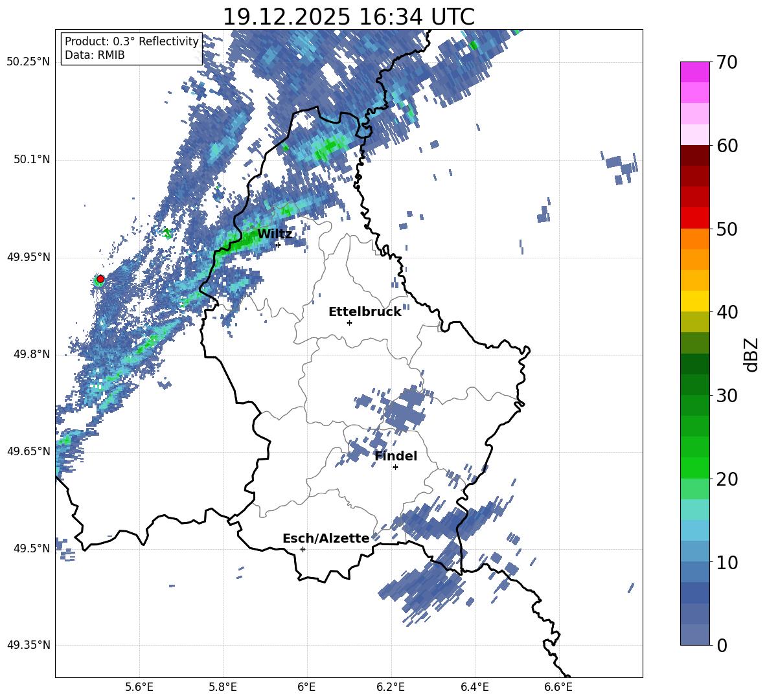Click the 49.65°N latitude label
767x700 pixels.
coord(29,451)
